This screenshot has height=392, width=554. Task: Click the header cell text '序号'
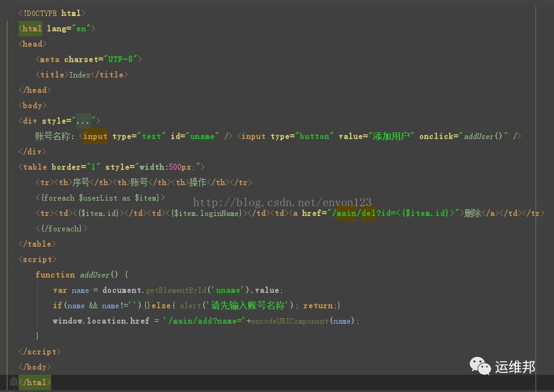(81, 182)
